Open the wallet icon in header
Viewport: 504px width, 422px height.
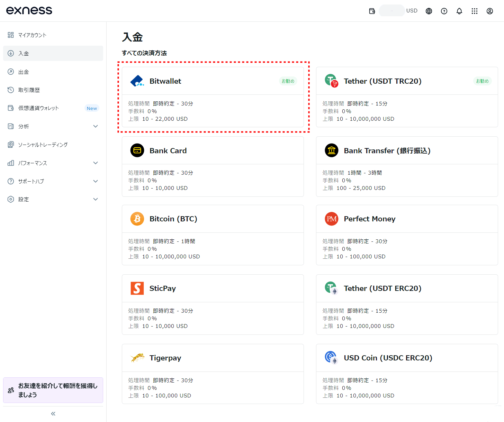point(372,11)
